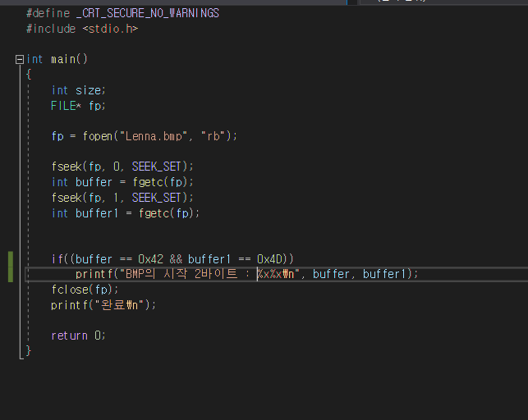The height and width of the screenshot is (420, 528).
Task: Click the closing brace of main
Action: (29, 351)
